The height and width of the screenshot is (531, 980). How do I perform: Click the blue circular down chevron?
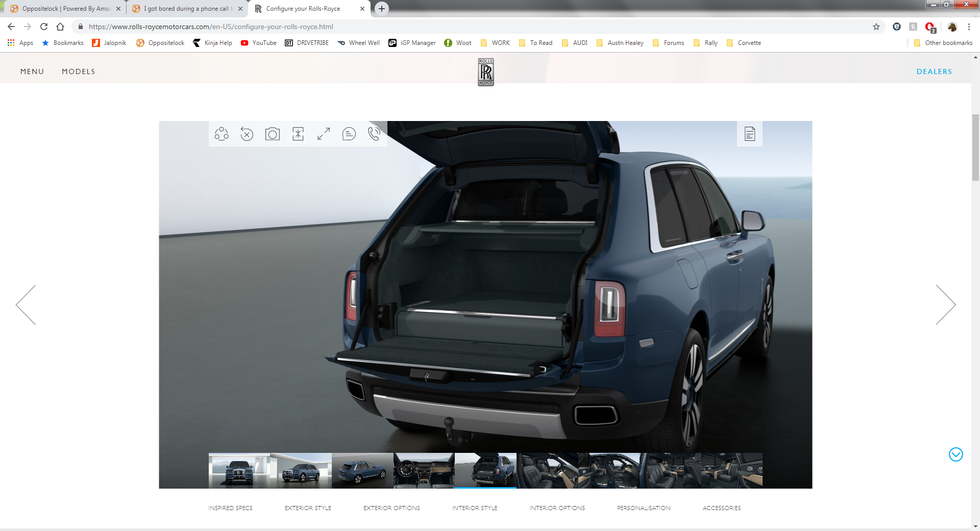956,454
